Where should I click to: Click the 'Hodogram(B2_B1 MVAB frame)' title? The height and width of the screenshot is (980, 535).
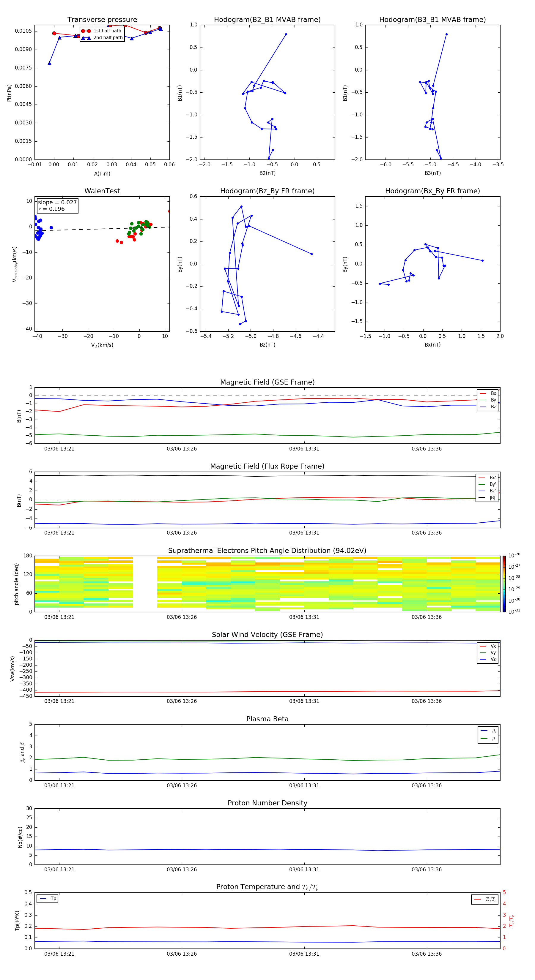point(267,19)
